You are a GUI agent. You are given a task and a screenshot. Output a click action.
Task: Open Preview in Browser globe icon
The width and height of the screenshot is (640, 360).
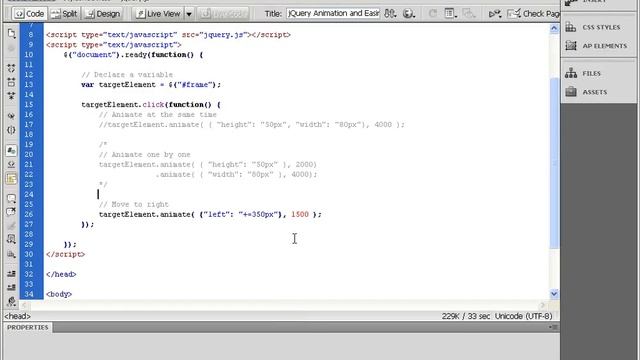408,13
